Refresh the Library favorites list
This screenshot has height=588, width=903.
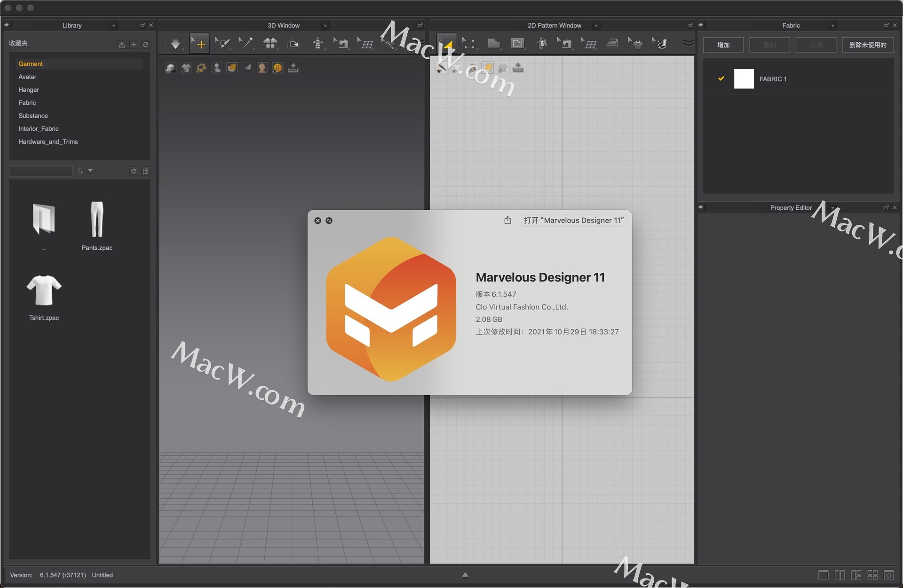pyautogui.click(x=146, y=44)
